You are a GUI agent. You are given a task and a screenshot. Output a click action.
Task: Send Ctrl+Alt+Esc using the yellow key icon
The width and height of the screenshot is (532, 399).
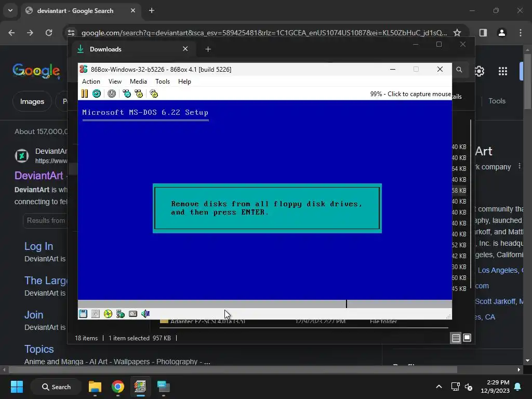pos(139,94)
